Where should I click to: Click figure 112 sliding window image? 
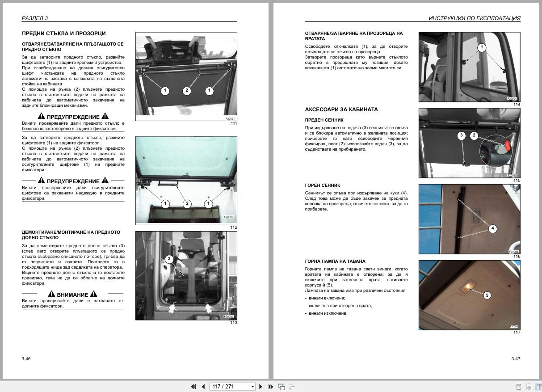[186, 180]
